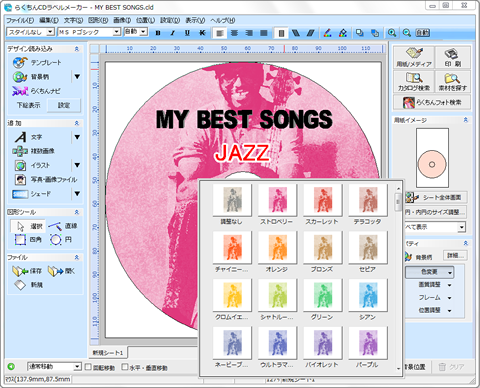Open the フレーム option
Image resolution: width=480 pixels, height=388 pixels.
[x=434, y=297]
